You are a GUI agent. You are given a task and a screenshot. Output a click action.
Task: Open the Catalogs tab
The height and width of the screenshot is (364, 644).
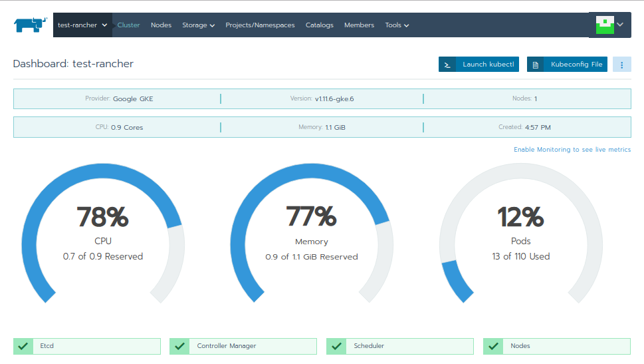coord(320,25)
